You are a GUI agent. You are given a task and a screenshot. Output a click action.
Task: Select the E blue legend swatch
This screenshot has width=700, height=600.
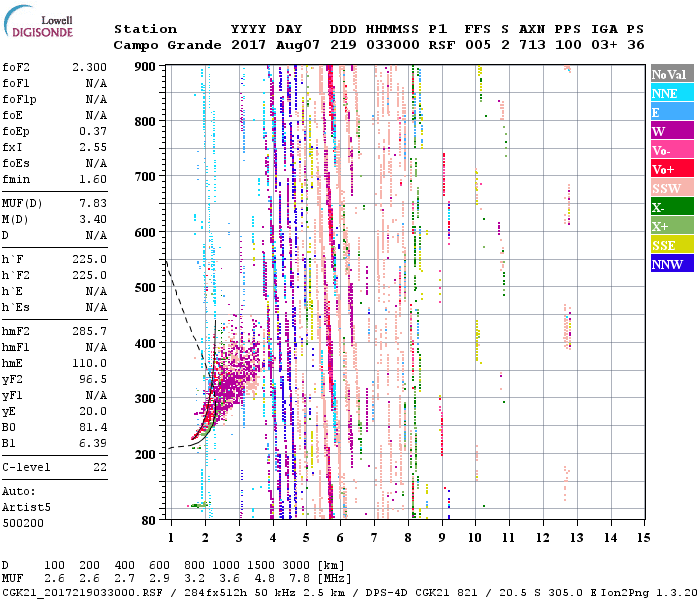pos(672,112)
